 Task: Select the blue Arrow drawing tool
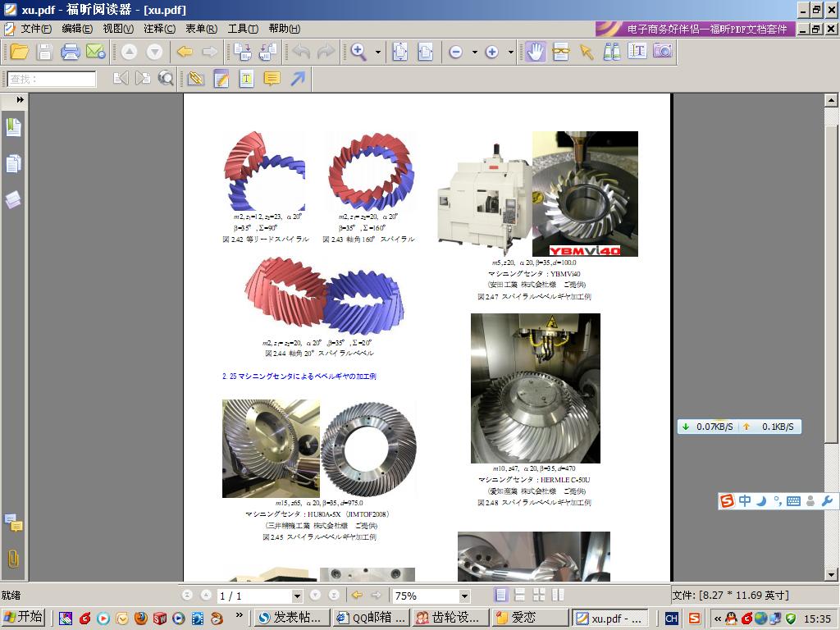[x=298, y=79]
